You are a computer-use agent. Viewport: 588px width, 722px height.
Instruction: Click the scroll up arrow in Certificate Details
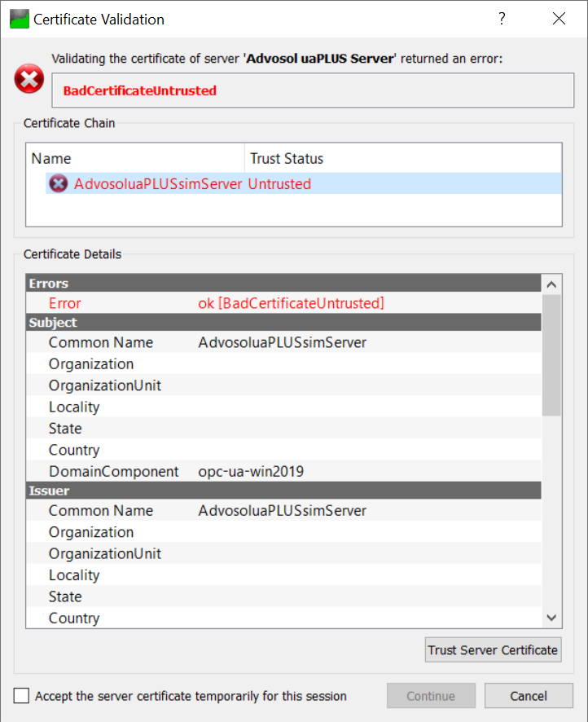click(x=551, y=284)
